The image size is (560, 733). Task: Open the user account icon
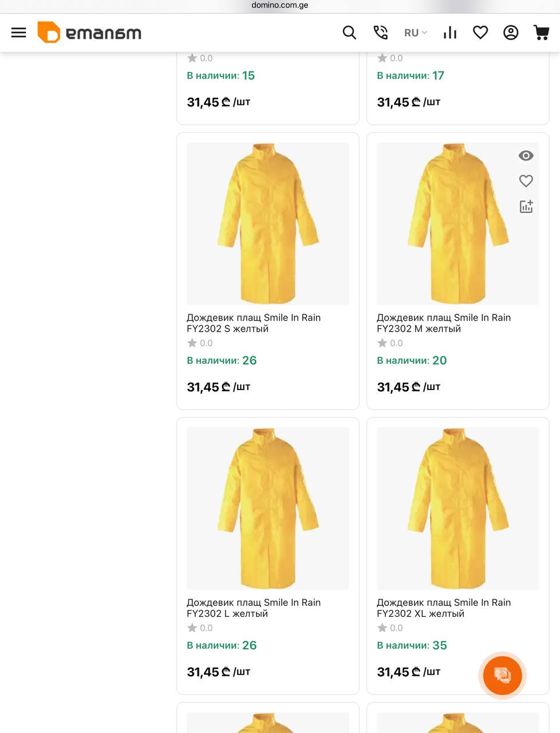[x=511, y=33]
